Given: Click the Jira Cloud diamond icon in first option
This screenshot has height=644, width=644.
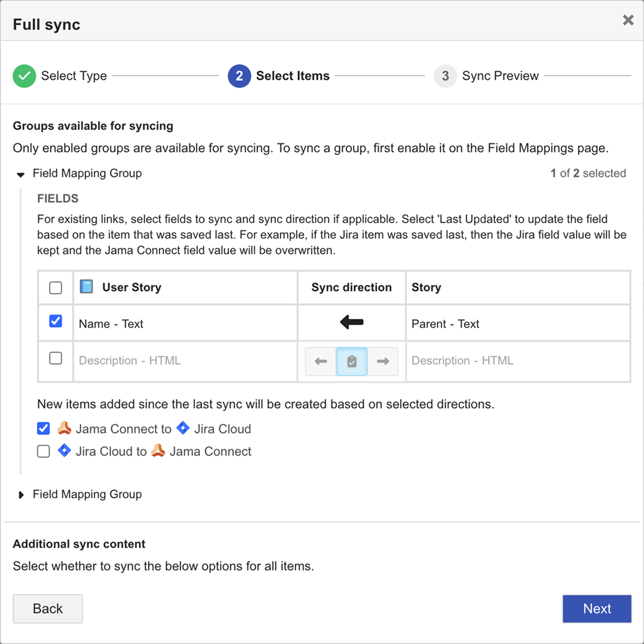Looking at the screenshot, I should [182, 428].
